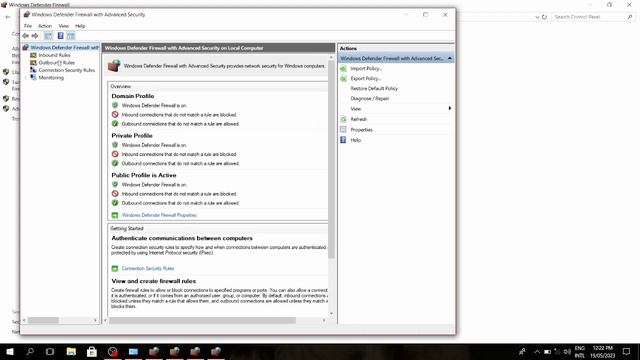
Task: Select Monitoring in the tree
Action: 51,78
